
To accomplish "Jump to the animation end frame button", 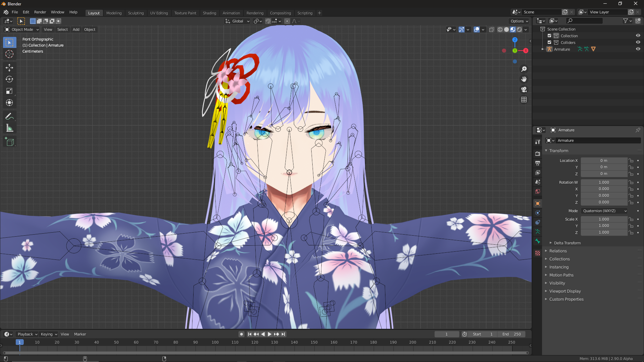I will coord(283,334).
